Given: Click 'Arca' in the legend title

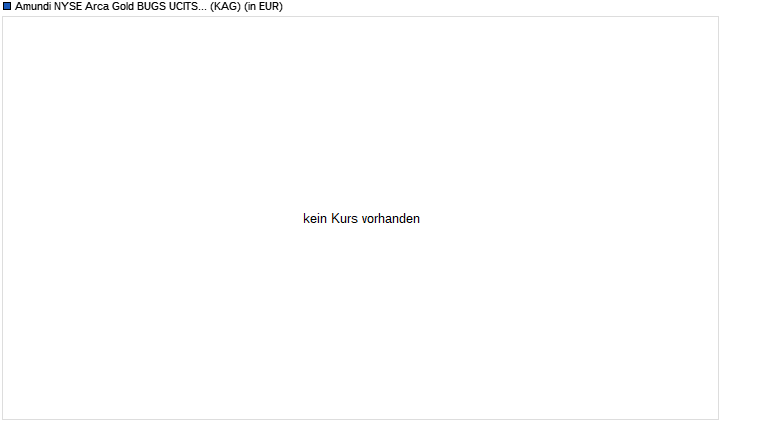Looking at the screenshot, I should coord(97,6).
